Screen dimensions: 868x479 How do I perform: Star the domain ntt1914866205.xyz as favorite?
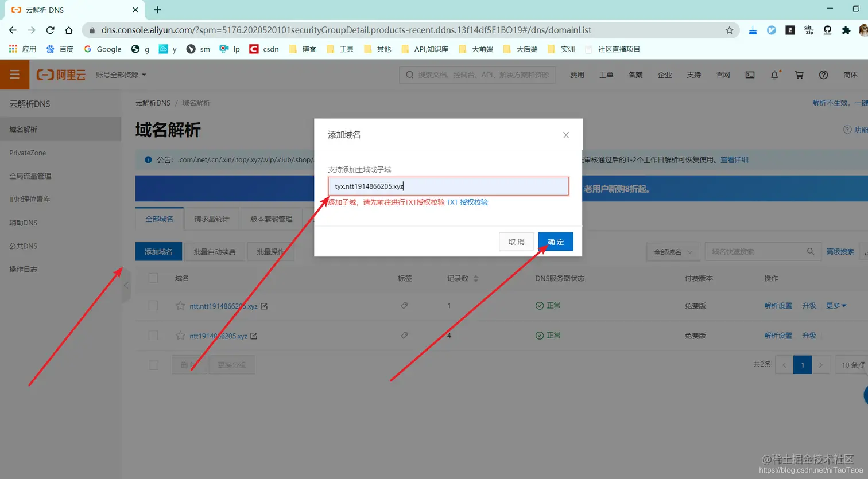(x=180, y=336)
